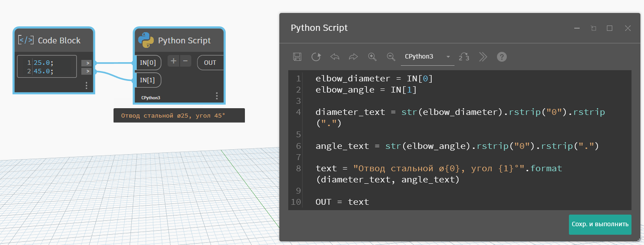Click the output preview text Отвод стальной ø25
The width and height of the screenshot is (644, 245).
tap(173, 115)
